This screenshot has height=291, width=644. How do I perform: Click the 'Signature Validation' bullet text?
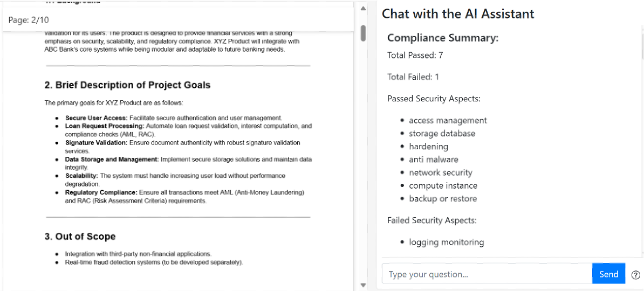pyautogui.click(x=96, y=143)
